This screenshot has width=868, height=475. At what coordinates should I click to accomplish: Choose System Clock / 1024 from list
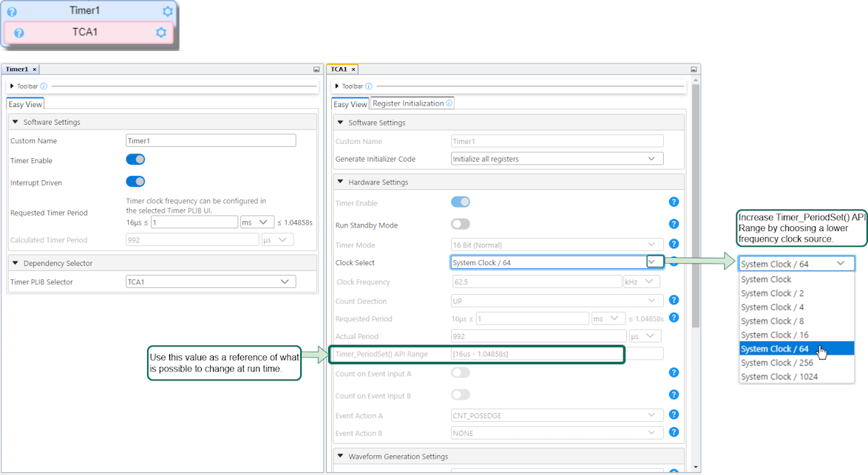[x=779, y=377]
